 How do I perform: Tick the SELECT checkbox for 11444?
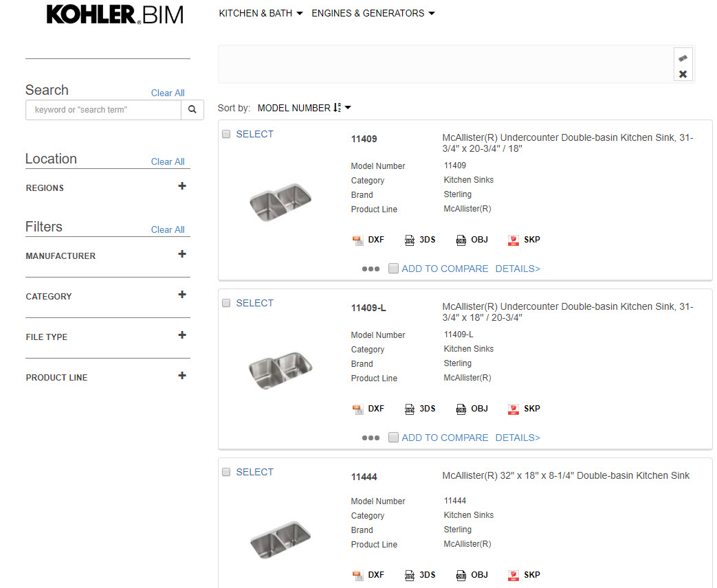pyautogui.click(x=226, y=472)
